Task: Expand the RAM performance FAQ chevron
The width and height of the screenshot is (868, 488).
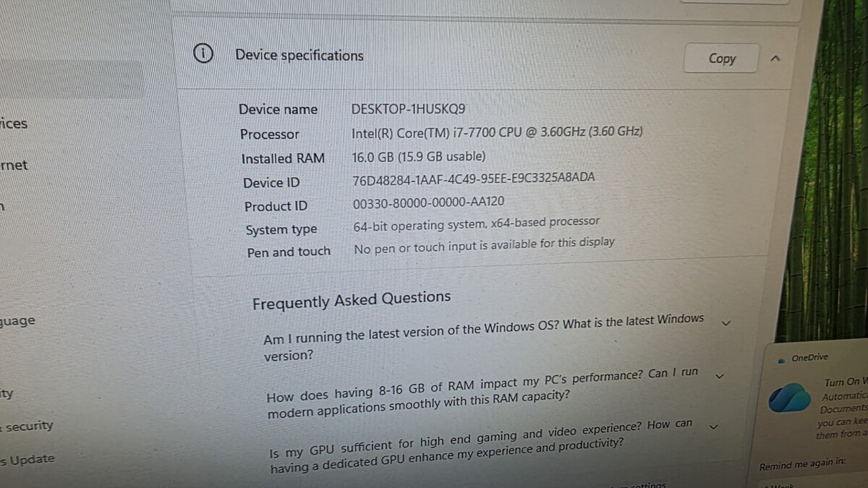Action: click(x=719, y=375)
